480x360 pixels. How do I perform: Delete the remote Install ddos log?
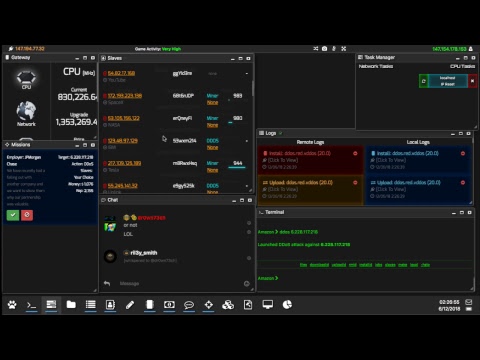coord(355,153)
